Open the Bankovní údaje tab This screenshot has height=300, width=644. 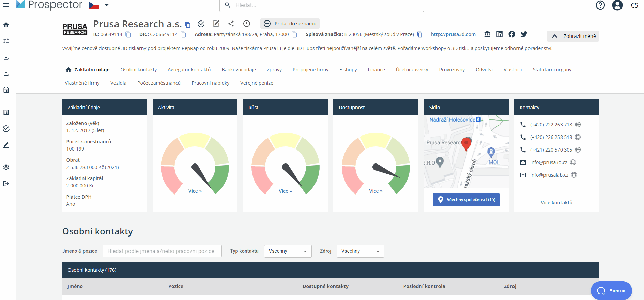point(239,70)
